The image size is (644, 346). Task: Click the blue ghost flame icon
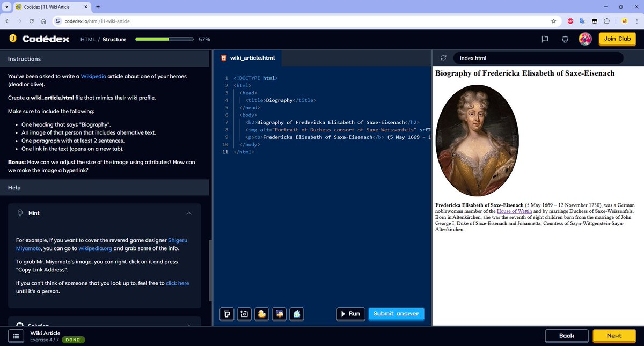click(296, 314)
